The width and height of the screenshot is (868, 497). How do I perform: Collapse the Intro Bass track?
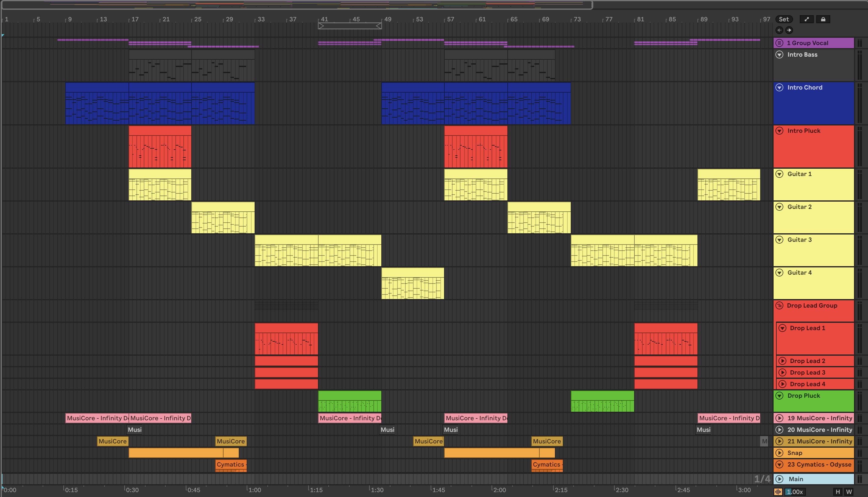point(779,55)
